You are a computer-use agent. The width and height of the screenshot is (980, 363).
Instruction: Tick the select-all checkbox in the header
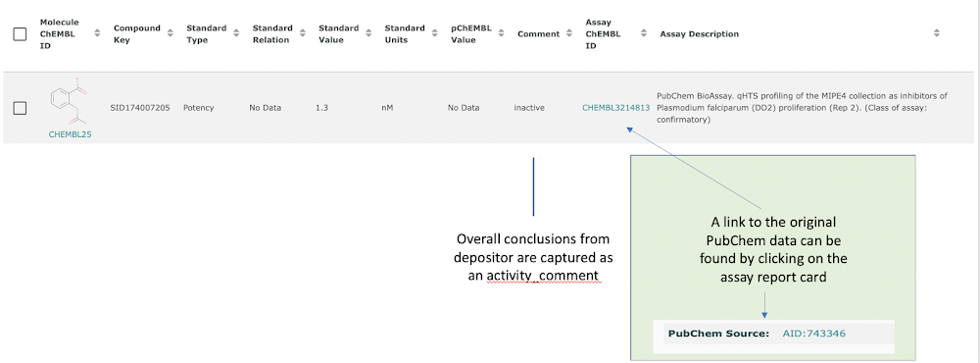pyautogui.click(x=20, y=34)
